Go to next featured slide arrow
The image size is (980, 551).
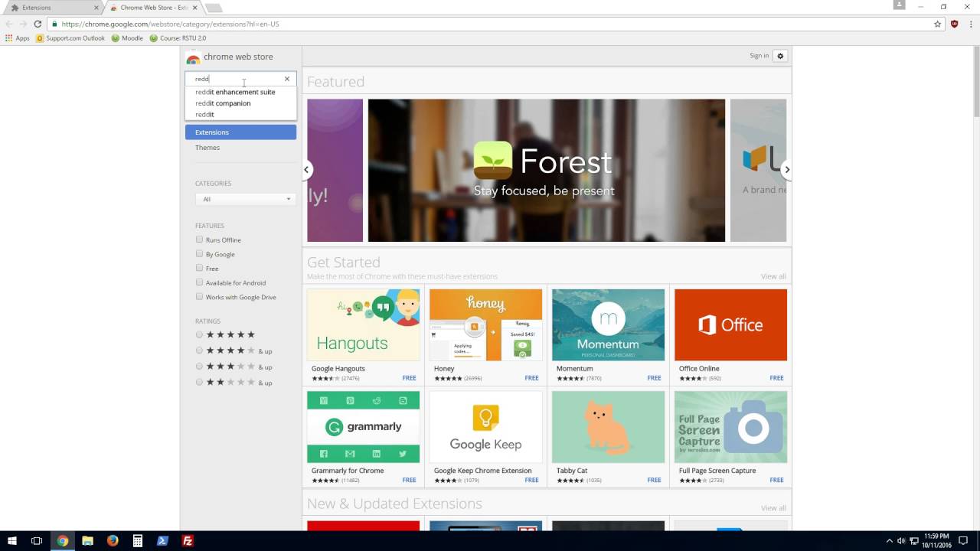coord(786,170)
